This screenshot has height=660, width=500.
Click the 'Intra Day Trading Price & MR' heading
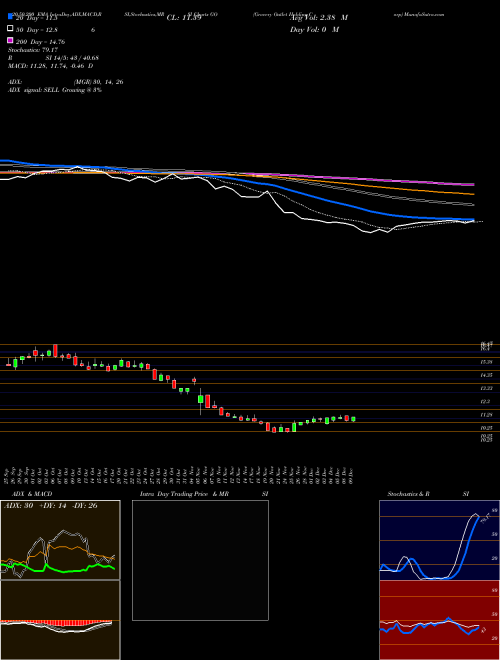[x=184, y=494]
